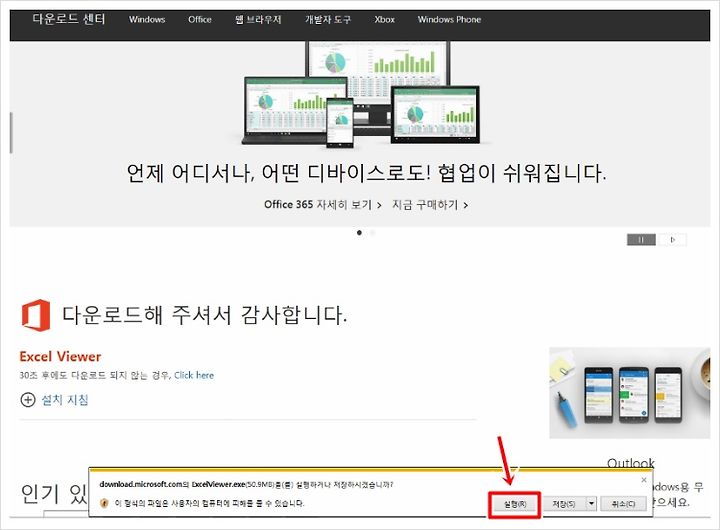Pause the banner slideshow
The height and width of the screenshot is (530, 720).
point(641,239)
